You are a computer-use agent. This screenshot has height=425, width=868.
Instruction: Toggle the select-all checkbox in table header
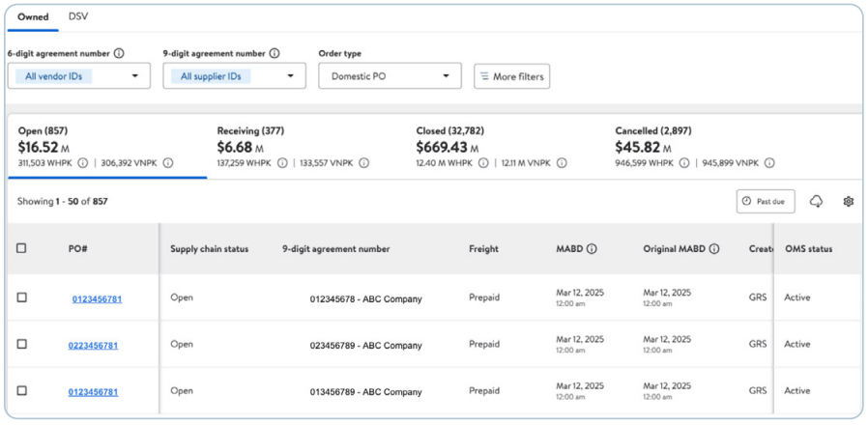click(21, 248)
